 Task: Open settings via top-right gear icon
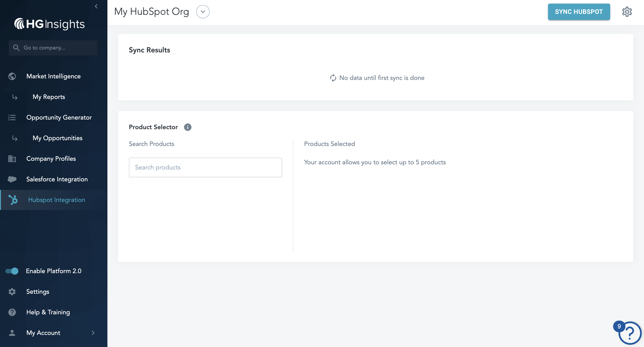click(627, 12)
